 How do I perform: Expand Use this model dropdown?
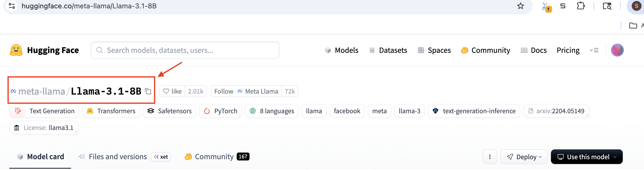(x=586, y=157)
